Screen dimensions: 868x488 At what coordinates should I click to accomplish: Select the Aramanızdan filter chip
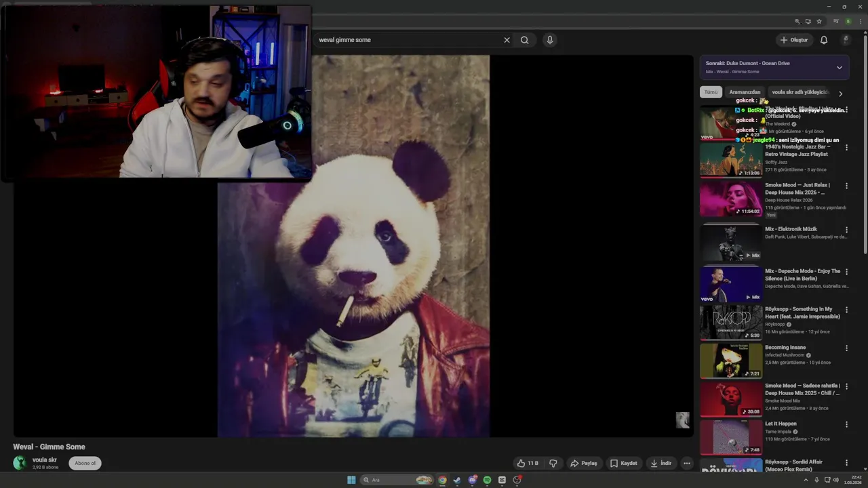tap(745, 92)
